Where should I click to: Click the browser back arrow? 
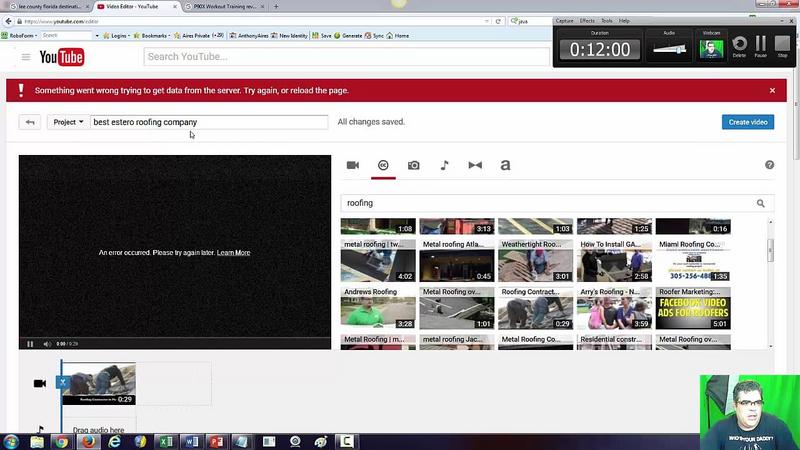click(x=8, y=21)
